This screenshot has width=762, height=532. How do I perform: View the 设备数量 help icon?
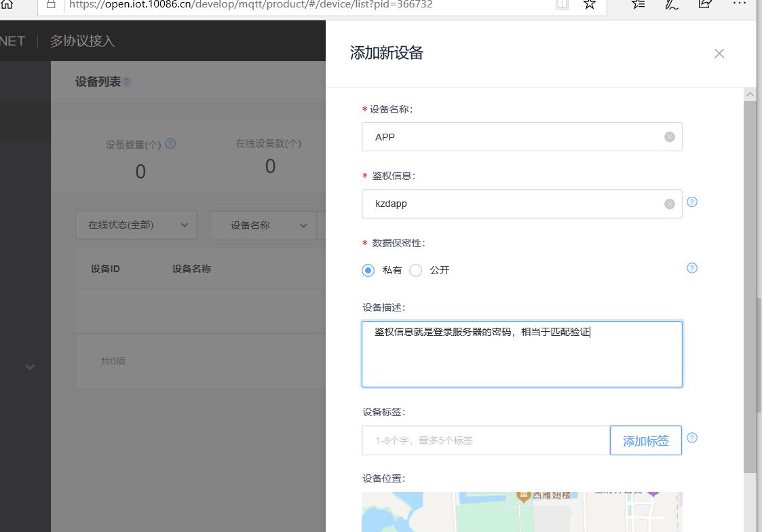pyautogui.click(x=170, y=144)
